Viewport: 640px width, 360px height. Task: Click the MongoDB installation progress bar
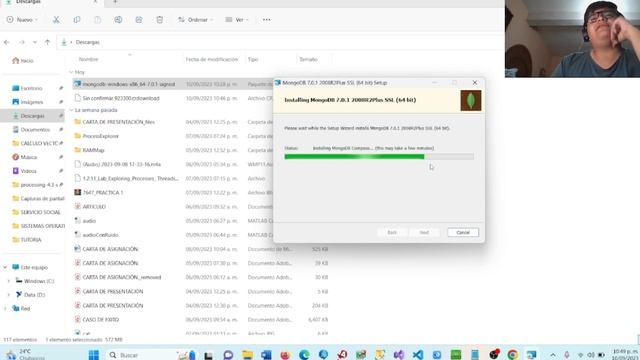[379, 157]
